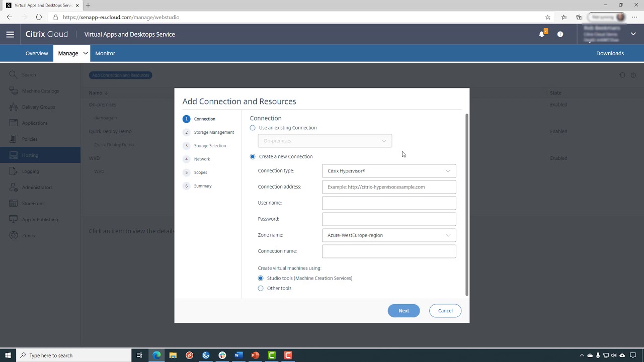Open Word on the taskbar
The image size is (644, 362).
coord(238,355)
